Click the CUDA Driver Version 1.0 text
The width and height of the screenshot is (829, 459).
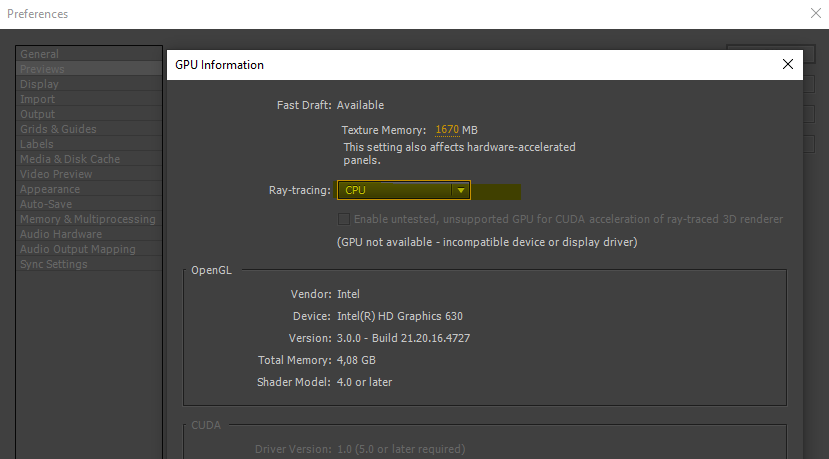401,449
